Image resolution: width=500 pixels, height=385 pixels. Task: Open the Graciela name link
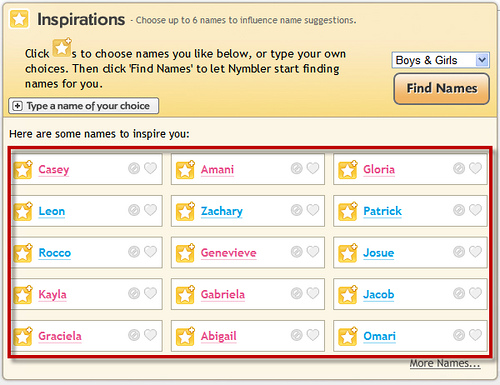click(60, 336)
